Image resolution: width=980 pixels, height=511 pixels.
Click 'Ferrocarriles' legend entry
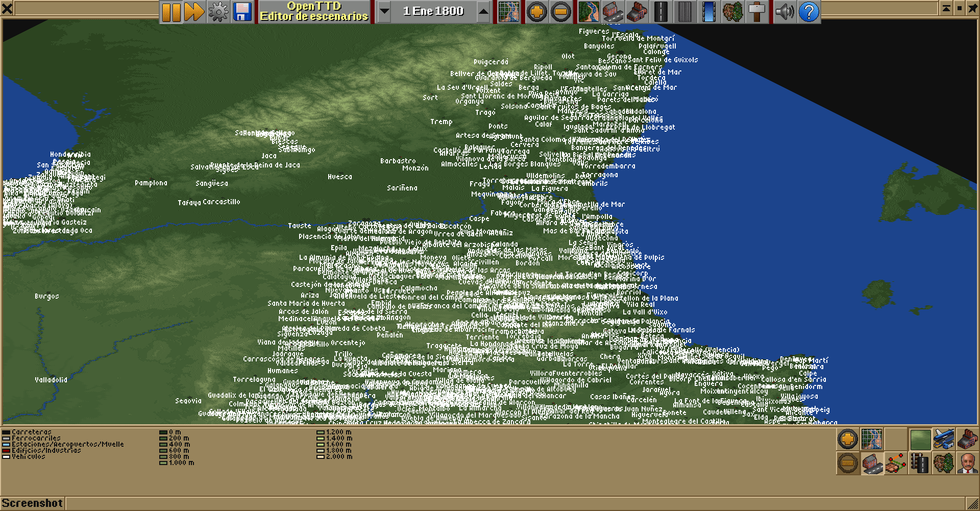31,438
